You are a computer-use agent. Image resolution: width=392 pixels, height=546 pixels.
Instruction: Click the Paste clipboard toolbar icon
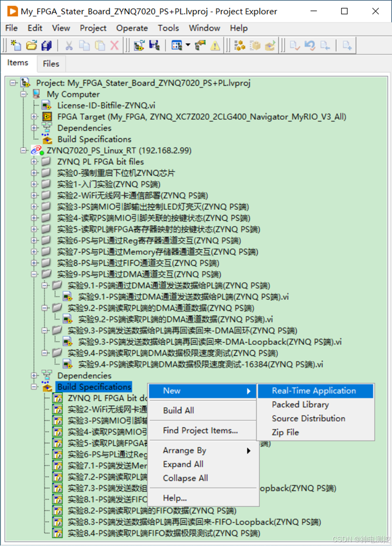tap(100, 45)
